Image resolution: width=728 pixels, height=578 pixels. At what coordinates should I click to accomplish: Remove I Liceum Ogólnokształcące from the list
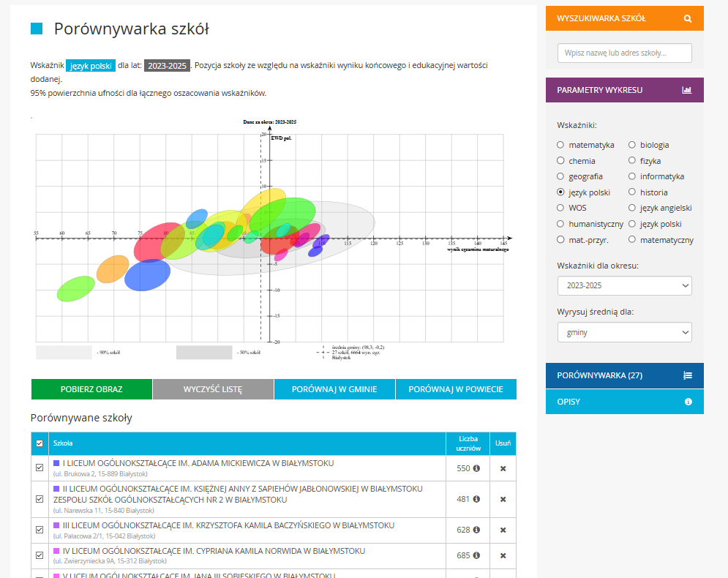503,468
